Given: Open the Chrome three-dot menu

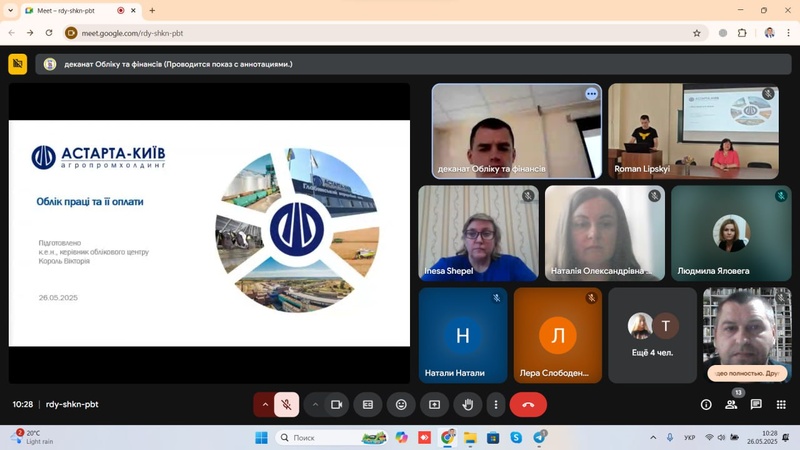Looking at the screenshot, I should click(788, 33).
